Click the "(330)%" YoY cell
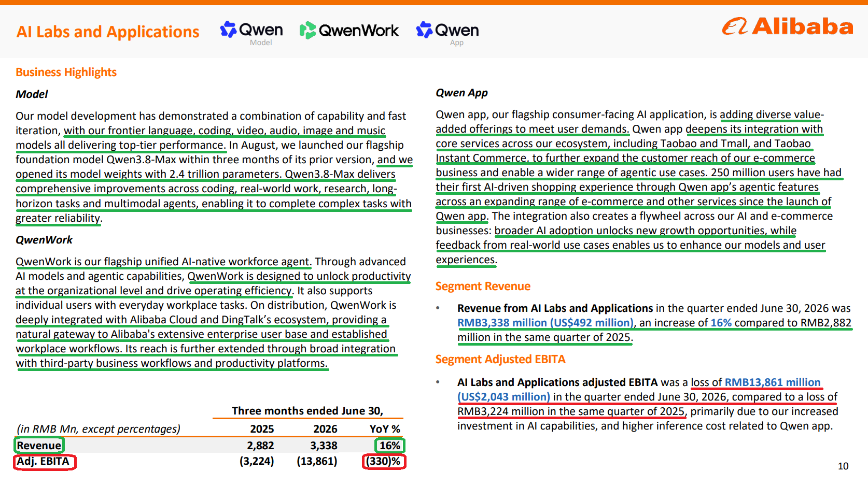Screen dimensions: 868x486 point(384,462)
